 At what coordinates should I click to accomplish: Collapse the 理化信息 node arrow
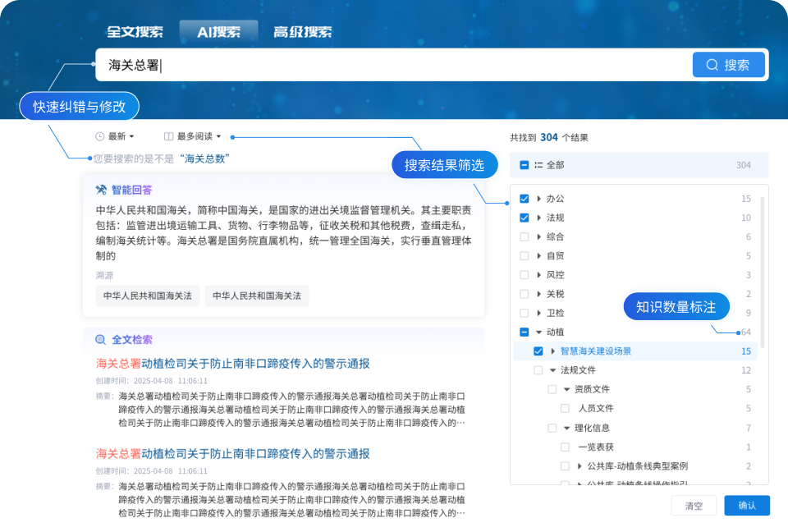[567, 428]
